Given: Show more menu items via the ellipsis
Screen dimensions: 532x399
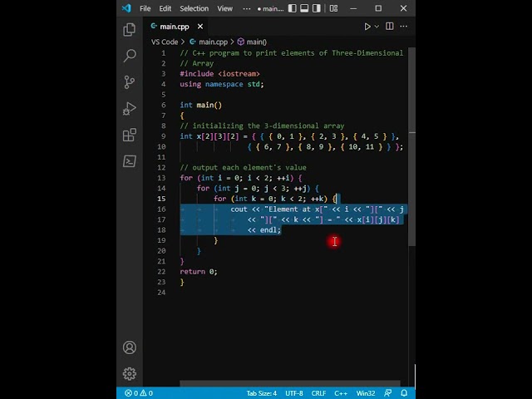Looking at the screenshot, I should [247, 8].
